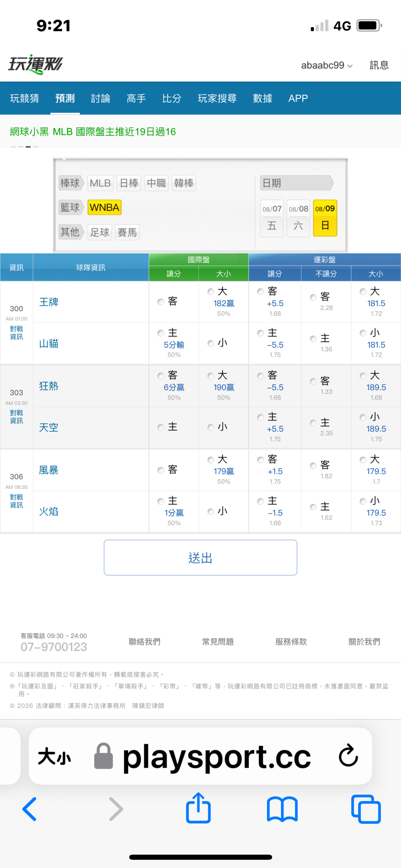
Task: Open team 王牌 info link
Action: click(x=49, y=302)
